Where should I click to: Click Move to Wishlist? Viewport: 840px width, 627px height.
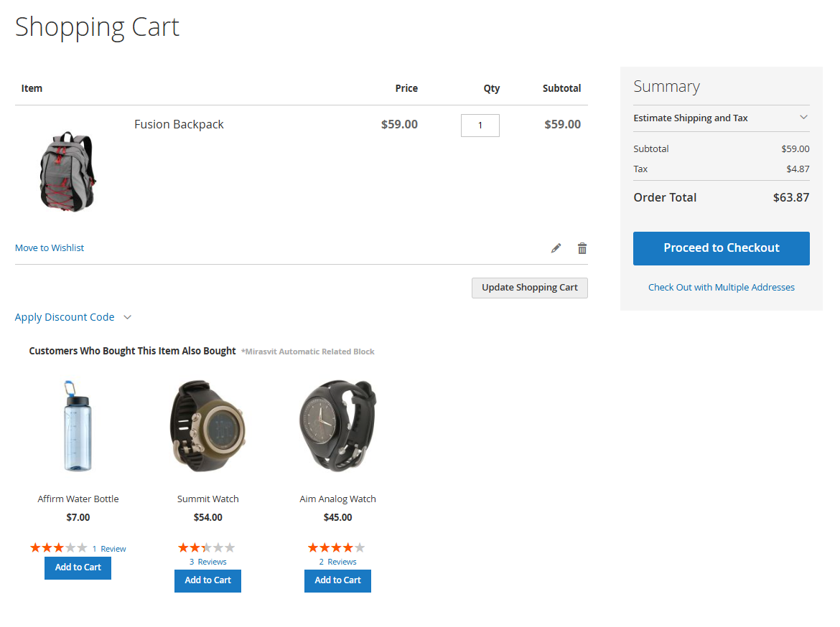point(49,247)
